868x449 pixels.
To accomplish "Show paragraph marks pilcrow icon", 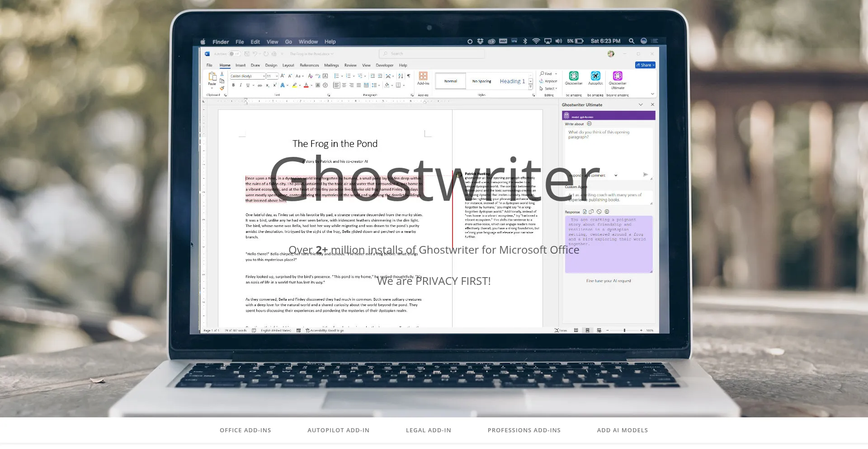I will [x=409, y=76].
